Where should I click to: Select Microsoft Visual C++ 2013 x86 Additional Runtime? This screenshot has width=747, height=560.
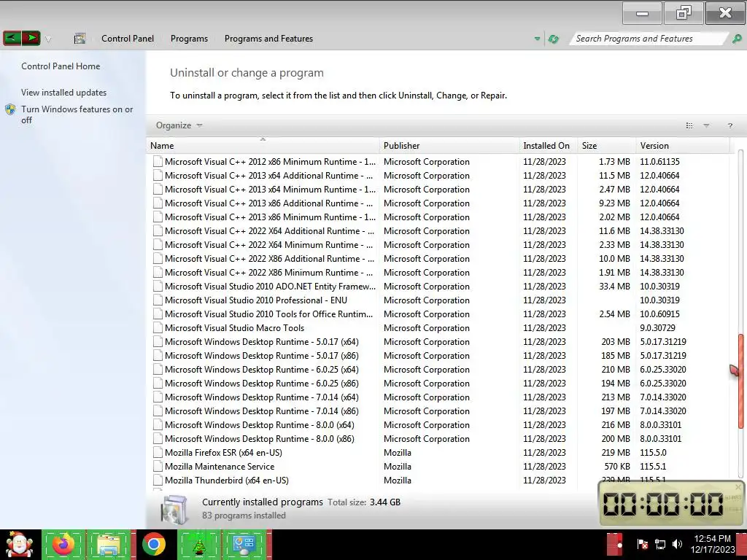[441, 203]
